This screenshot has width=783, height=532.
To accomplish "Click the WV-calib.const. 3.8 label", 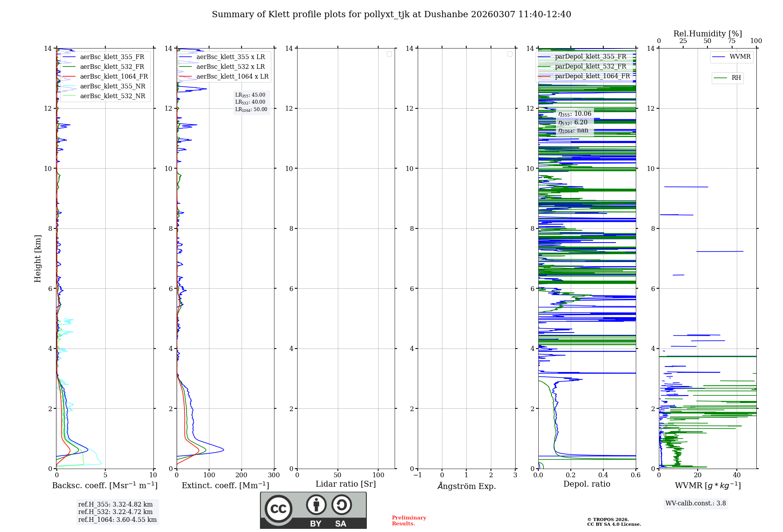I will pyautogui.click(x=695, y=503).
